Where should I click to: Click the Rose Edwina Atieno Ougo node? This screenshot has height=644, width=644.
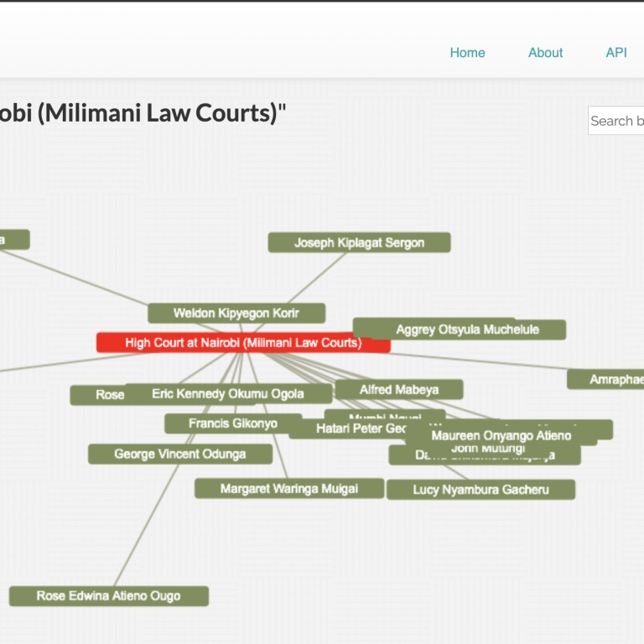click(x=108, y=596)
